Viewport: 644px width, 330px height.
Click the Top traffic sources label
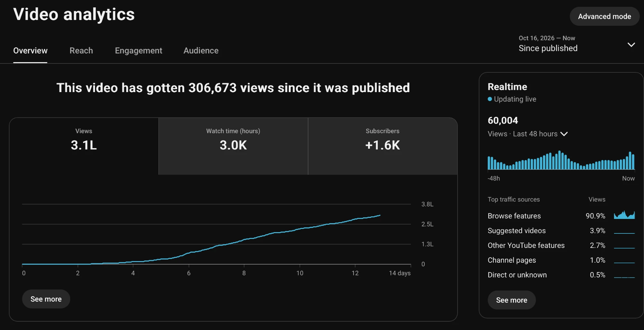[x=514, y=199]
